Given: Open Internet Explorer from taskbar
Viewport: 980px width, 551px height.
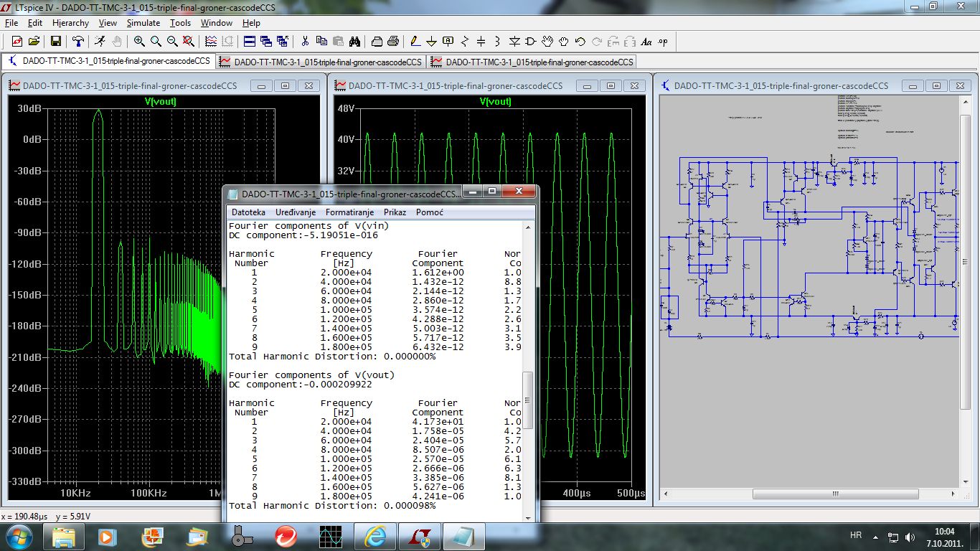Looking at the screenshot, I should coord(375,536).
